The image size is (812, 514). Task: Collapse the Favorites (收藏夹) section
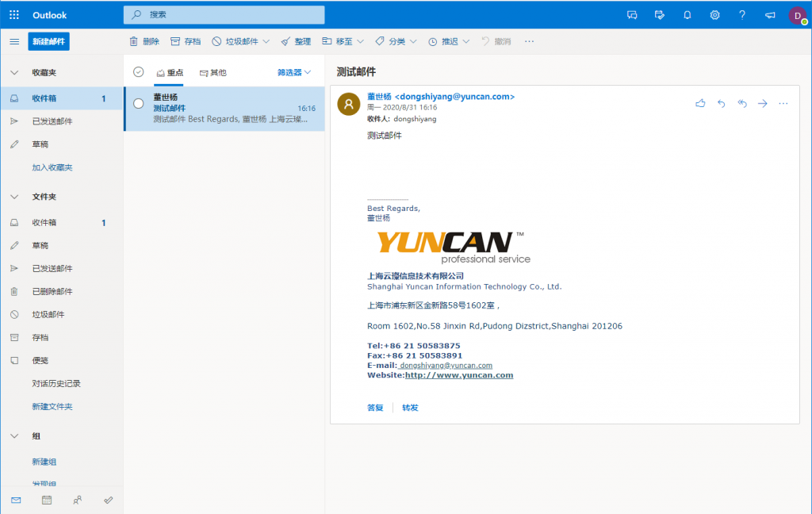(x=14, y=72)
